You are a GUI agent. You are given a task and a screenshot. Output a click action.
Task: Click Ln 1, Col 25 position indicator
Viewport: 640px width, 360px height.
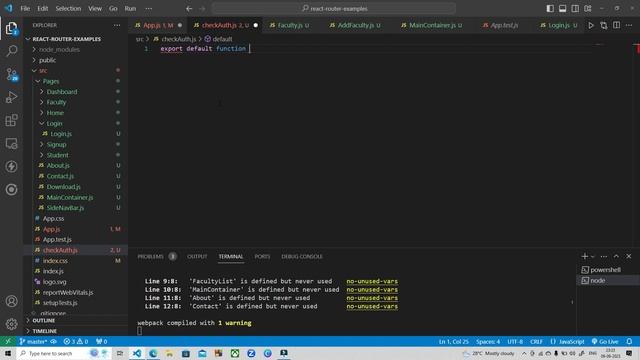[453, 341]
